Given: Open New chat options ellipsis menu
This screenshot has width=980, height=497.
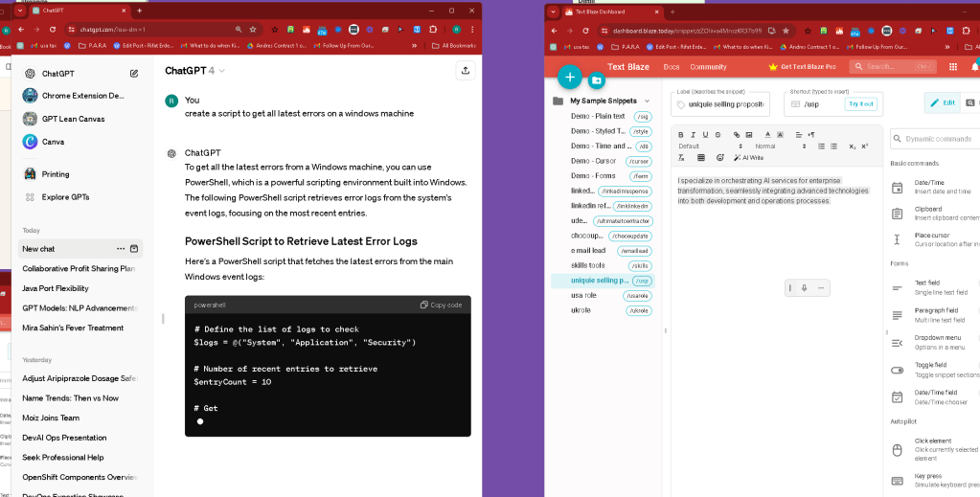Looking at the screenshot, I should [121, 249].
